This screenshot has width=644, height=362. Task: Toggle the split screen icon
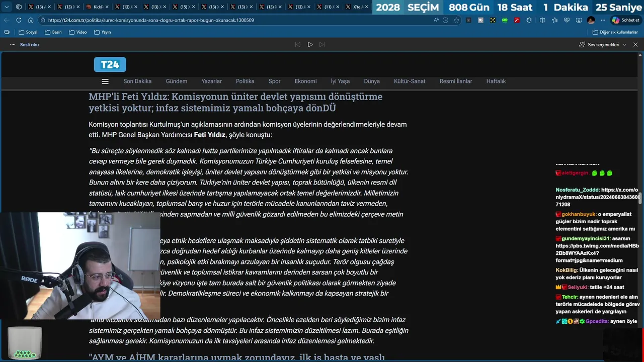(542, 20)
